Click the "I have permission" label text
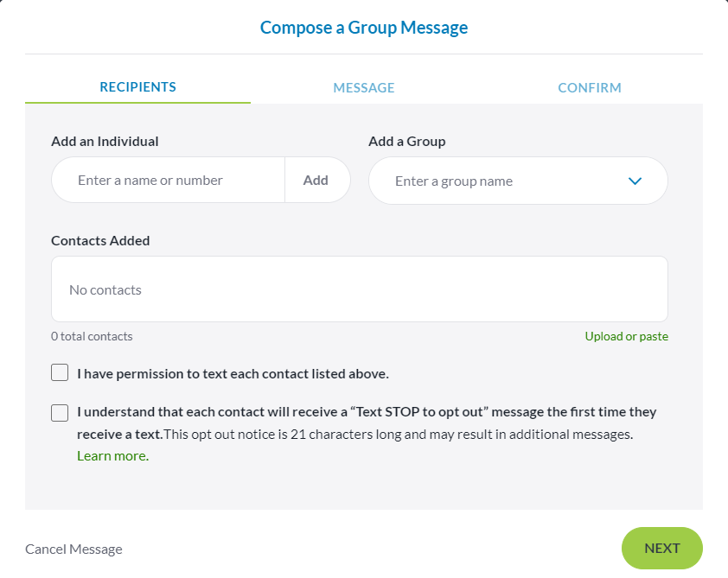728x578 pixels. [233, 374]
